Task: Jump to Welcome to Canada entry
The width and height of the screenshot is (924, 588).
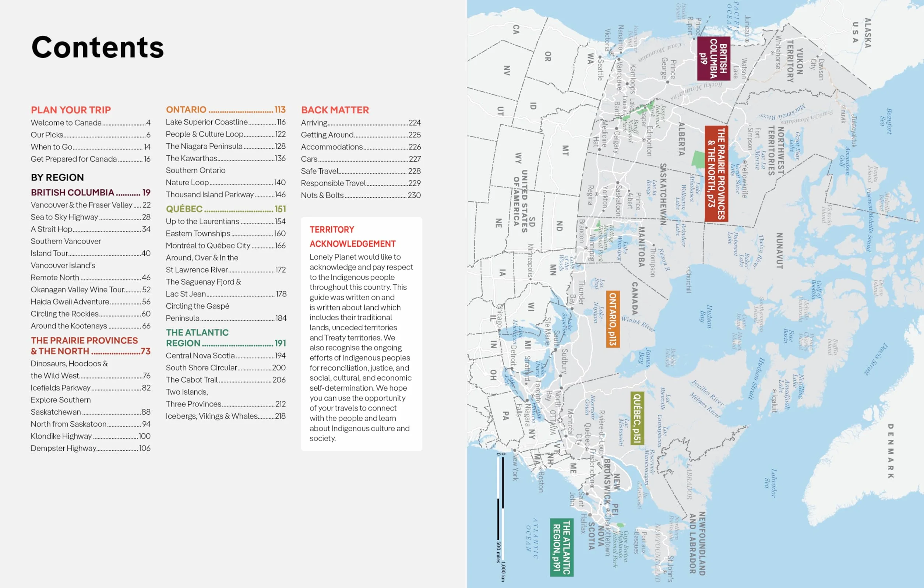Action: 91,123
